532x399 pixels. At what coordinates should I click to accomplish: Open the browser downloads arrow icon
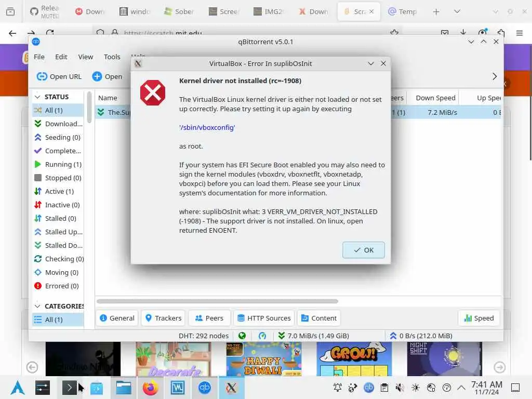tap(463, 33)
